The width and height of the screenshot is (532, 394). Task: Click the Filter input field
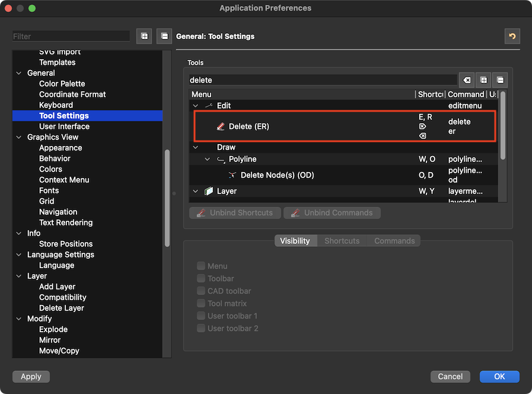click(x=71, y=36)
